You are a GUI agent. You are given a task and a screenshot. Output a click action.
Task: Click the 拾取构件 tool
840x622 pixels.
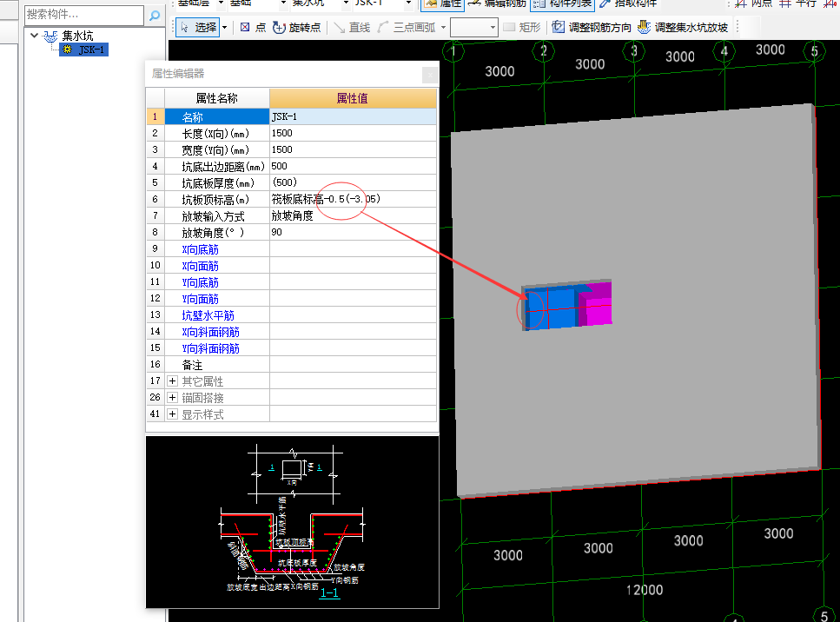[628, 3]
